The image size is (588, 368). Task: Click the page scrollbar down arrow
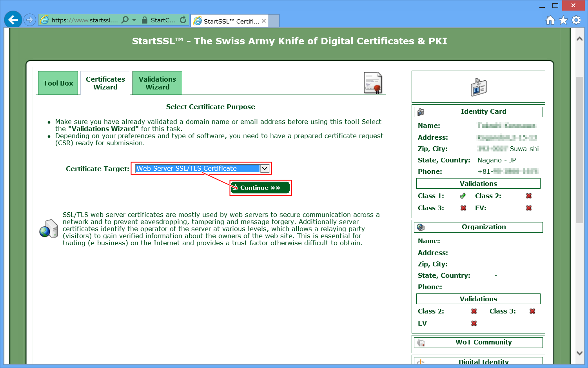pyautogui.click(x=579, y=353)
